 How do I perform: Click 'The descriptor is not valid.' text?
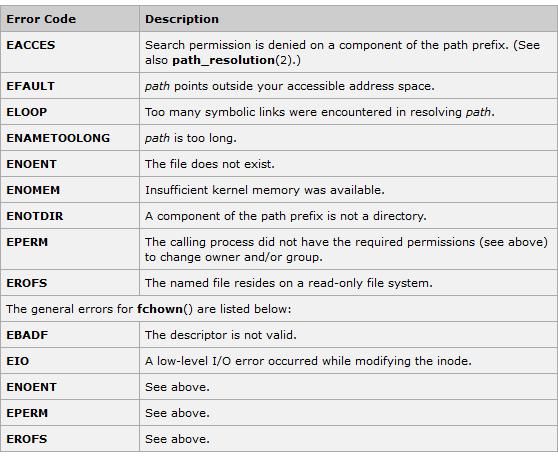point(221,335)
